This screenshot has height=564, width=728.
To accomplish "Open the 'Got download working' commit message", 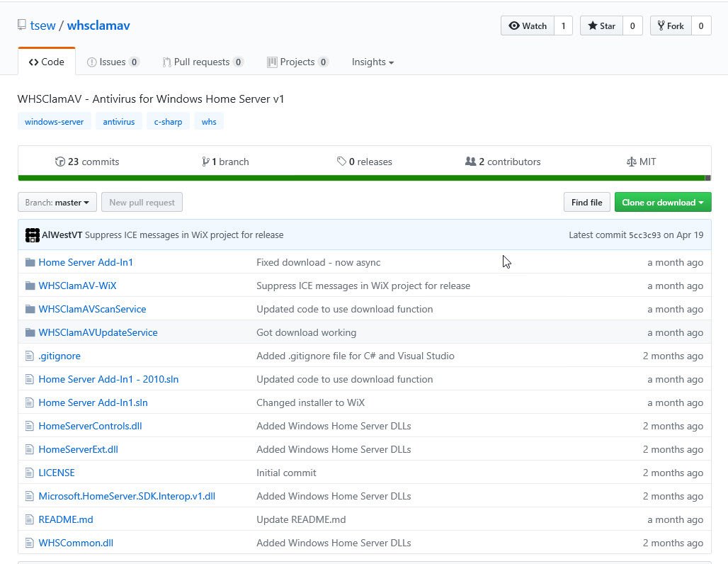I will pos(307,332).
